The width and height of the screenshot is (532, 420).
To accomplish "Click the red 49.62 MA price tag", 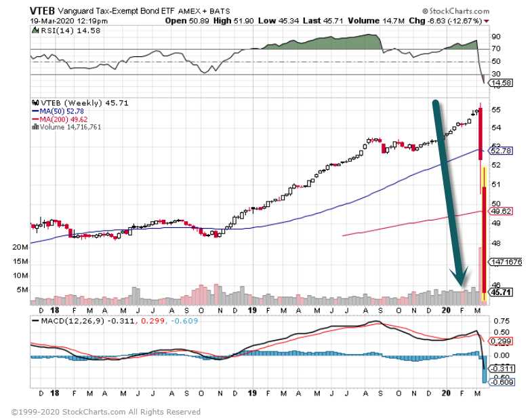I will pyautogui.click(x=501, y=211).
